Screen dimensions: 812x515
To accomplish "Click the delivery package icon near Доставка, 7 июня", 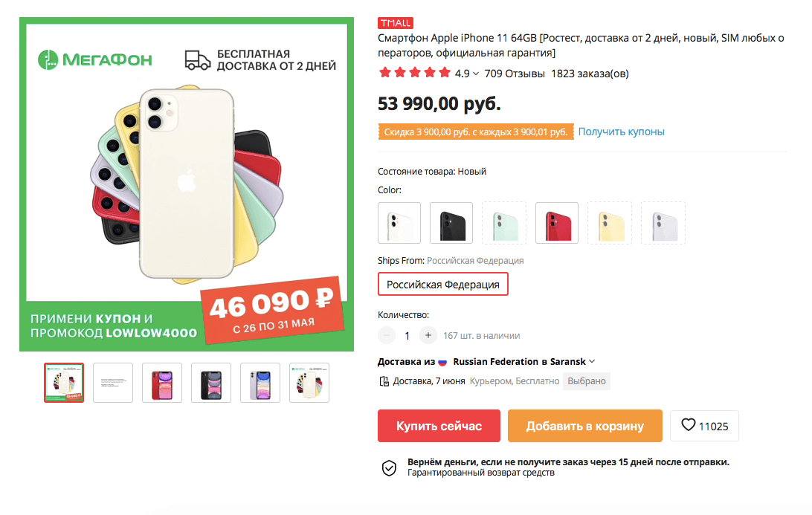I will [x=385, y=380].
